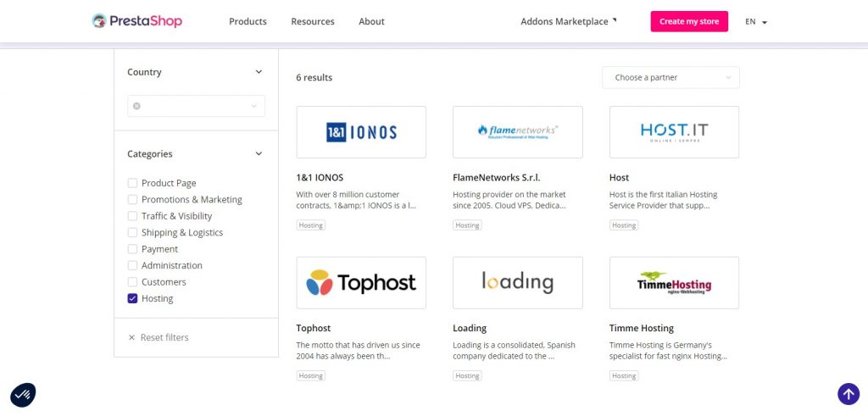The width and height of the screenshot is (868, 416).
Task: Open the 1&1 IONOS logo card
Action: [361, 132]
